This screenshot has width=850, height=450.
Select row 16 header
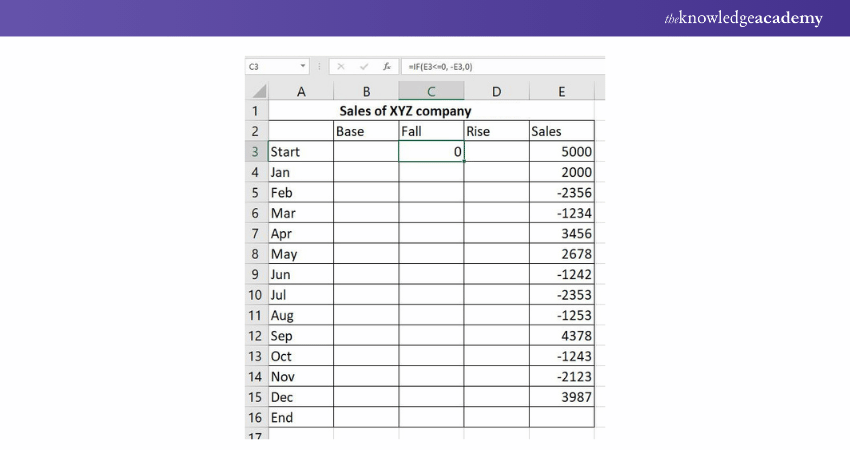255,417
